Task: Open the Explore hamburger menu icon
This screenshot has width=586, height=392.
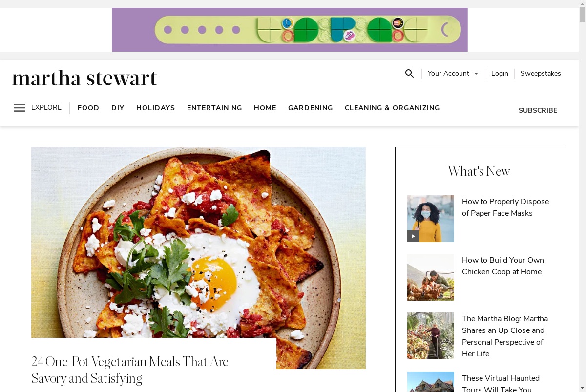Action: (x=20, y=108)
